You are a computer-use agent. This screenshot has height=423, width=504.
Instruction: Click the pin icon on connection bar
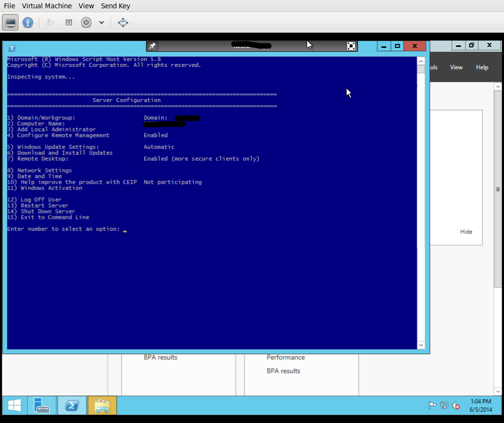pos(152,46)
